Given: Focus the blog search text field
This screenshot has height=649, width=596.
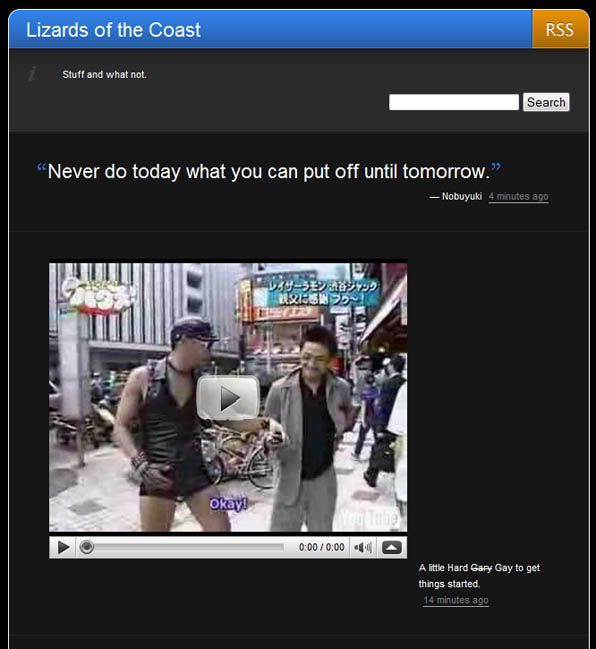Looking at the screenshot, I should coord(454,102).
